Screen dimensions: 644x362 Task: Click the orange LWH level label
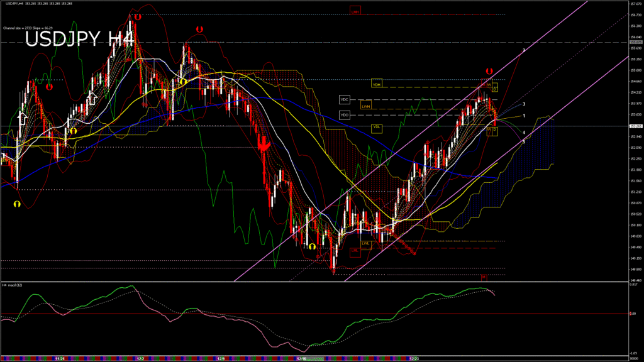(x=365, y=106)
